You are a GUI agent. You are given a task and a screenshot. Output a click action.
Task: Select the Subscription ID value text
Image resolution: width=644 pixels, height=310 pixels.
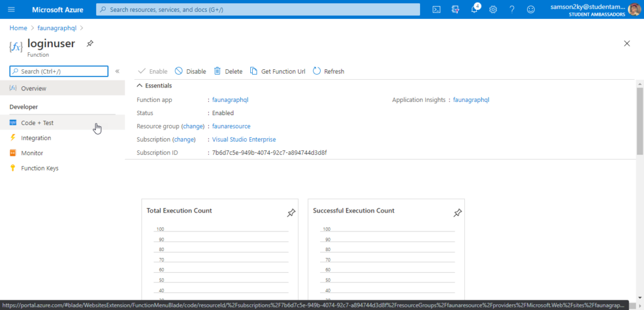(269, 153)
